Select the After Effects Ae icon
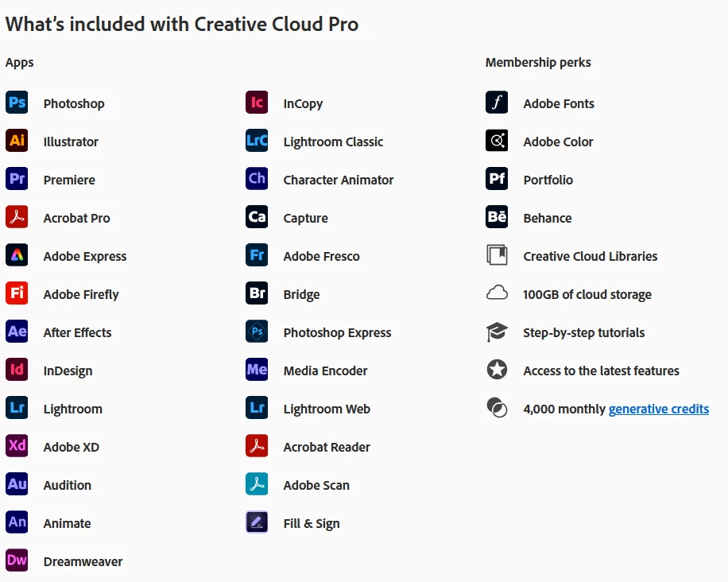The image size is (728, 582). (17, 332)
